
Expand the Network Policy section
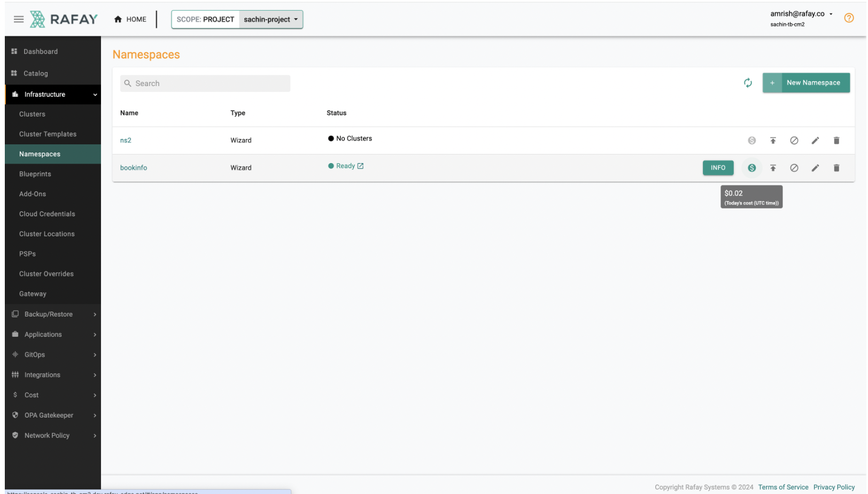(x=53, y=435)
